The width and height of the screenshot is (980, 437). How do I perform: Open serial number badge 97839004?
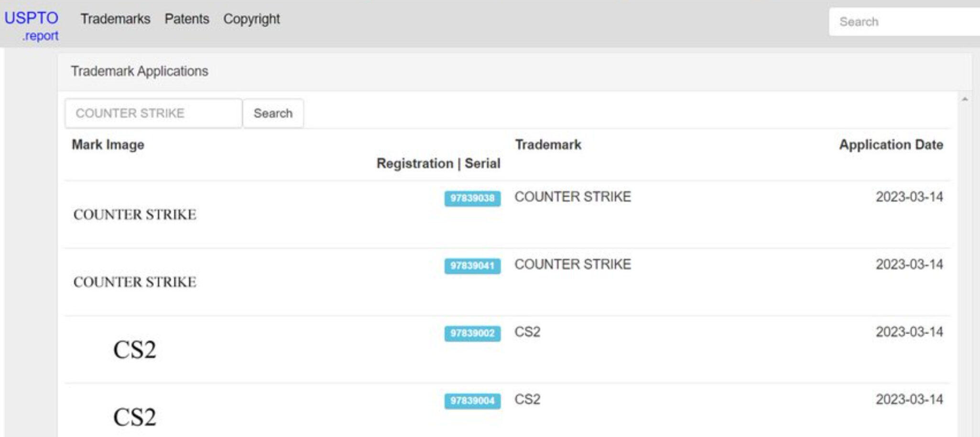(472, 401)
